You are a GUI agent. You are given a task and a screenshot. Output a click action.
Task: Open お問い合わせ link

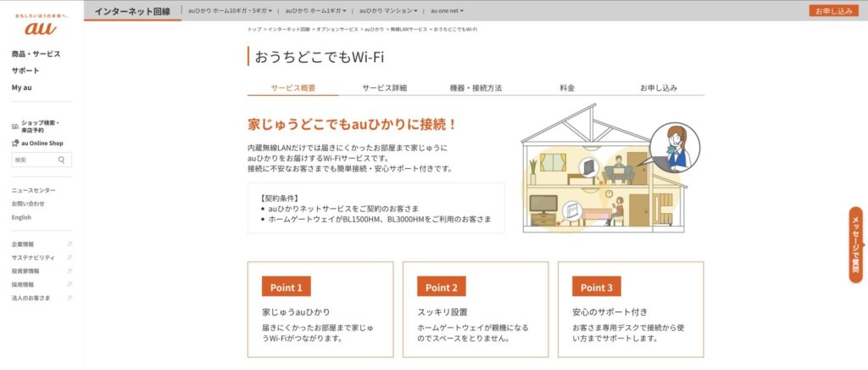pyautogui.click(x=28, y=204)
